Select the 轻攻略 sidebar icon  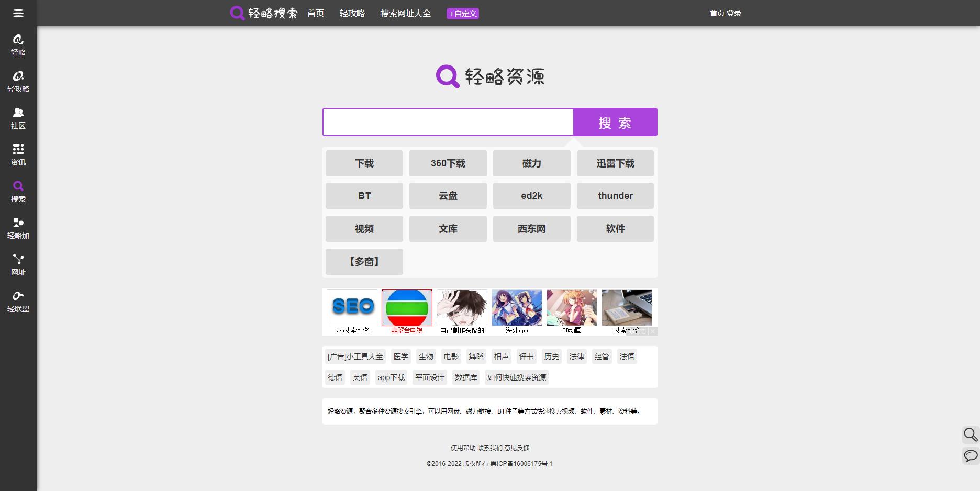pyautogui.click(x=18, y=81)
